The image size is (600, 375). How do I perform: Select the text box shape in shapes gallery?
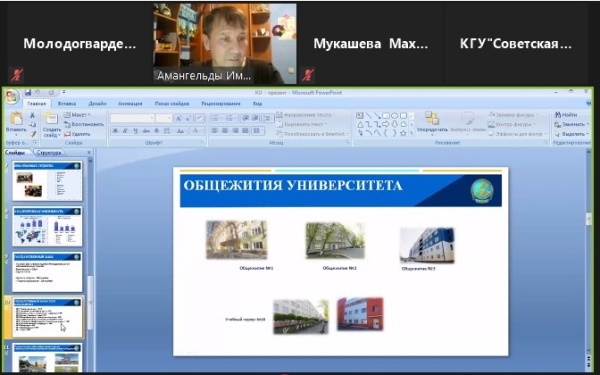360,115
